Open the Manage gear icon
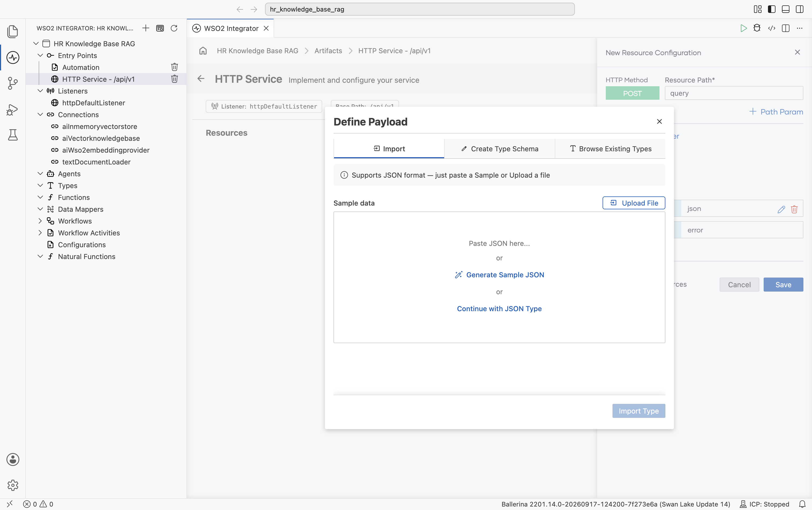 tap(13, 485)
